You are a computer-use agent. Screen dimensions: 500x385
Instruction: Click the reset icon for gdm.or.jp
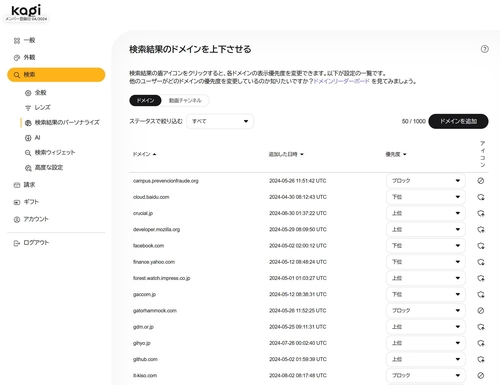point(480,327)
